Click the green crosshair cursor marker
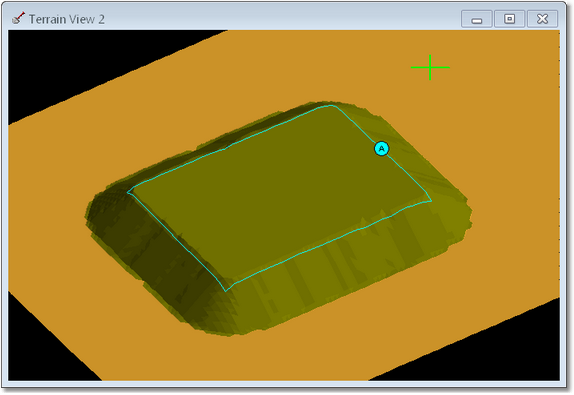This screenshot has width=574, height=395. [430, 67]
